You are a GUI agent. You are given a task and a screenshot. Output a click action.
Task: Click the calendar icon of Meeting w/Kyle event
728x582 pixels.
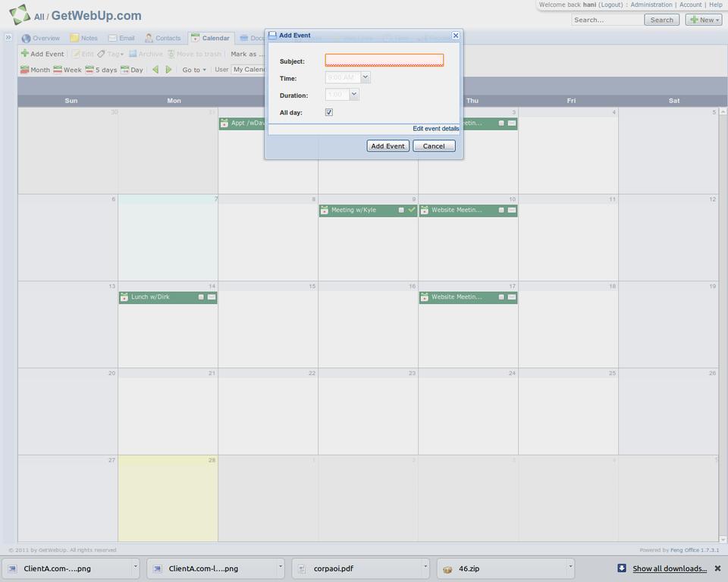coord(325,210)
